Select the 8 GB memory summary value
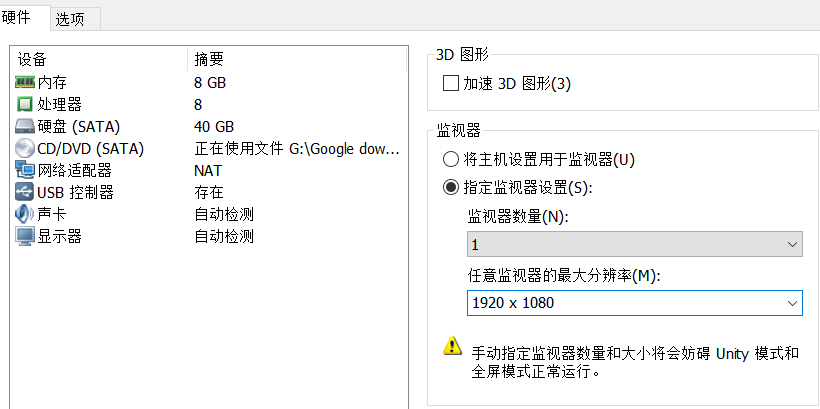Viewport: 820px width, 409px height. (210, 82)
